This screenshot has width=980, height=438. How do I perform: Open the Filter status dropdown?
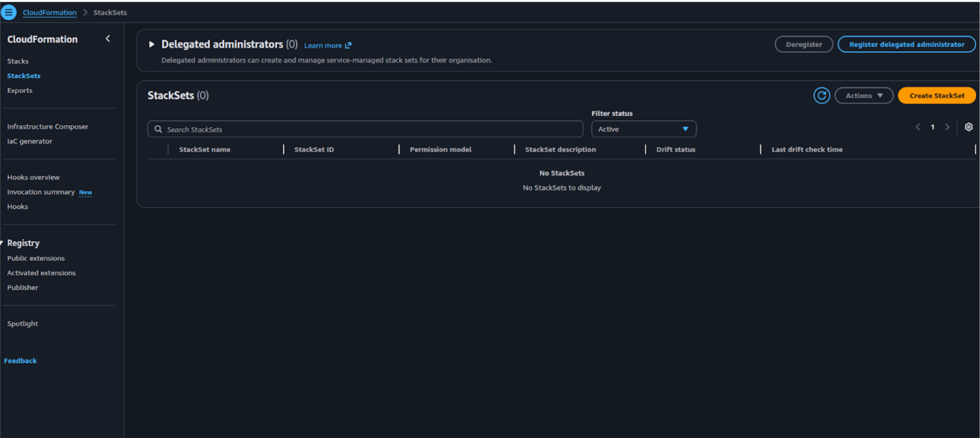pyautogui.click(x=644, y=129)
